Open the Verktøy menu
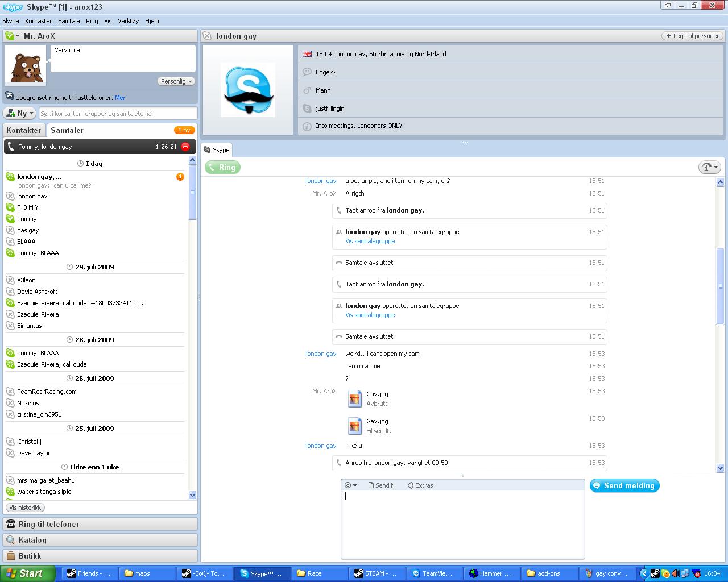The image size is (728, 582). [129, 21]
